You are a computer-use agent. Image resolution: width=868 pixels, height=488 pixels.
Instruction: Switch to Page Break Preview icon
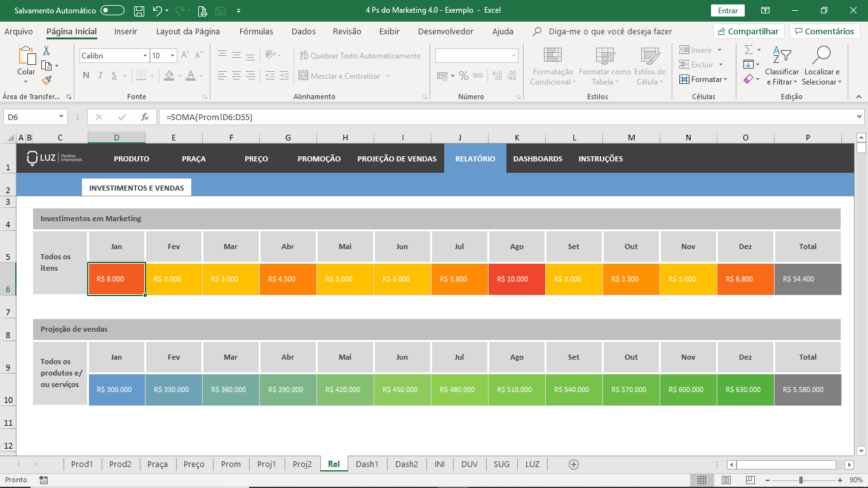[750, 480]
